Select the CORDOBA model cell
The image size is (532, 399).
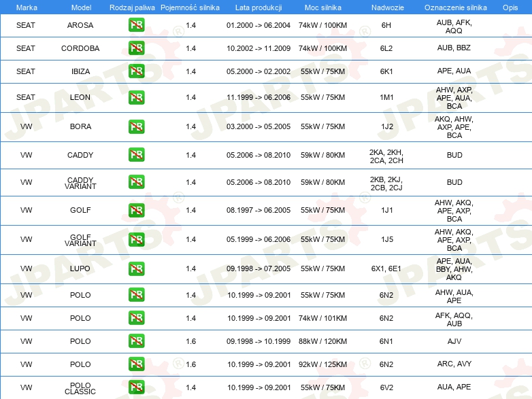[80, 48]
